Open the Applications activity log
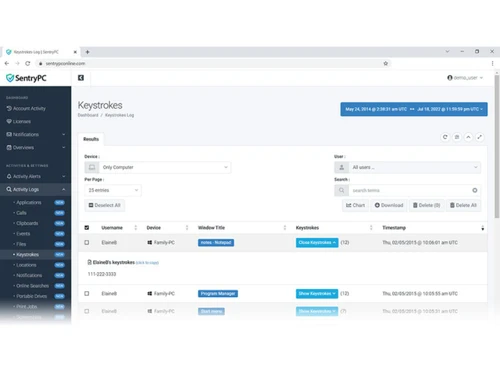The height and width of the screenshot is (375, 500). [x=29, y=202]
